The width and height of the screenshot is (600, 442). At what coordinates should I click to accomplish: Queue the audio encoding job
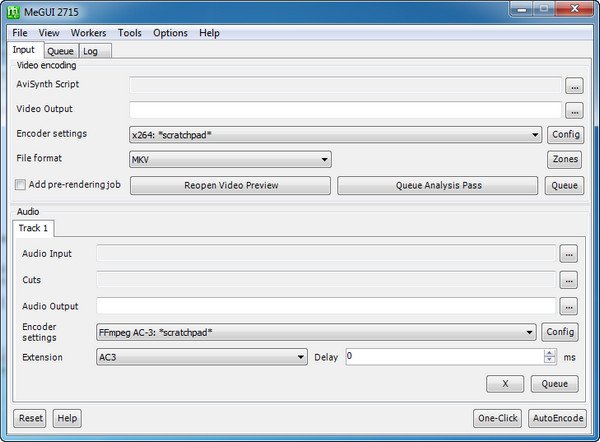tap(554, 384)
